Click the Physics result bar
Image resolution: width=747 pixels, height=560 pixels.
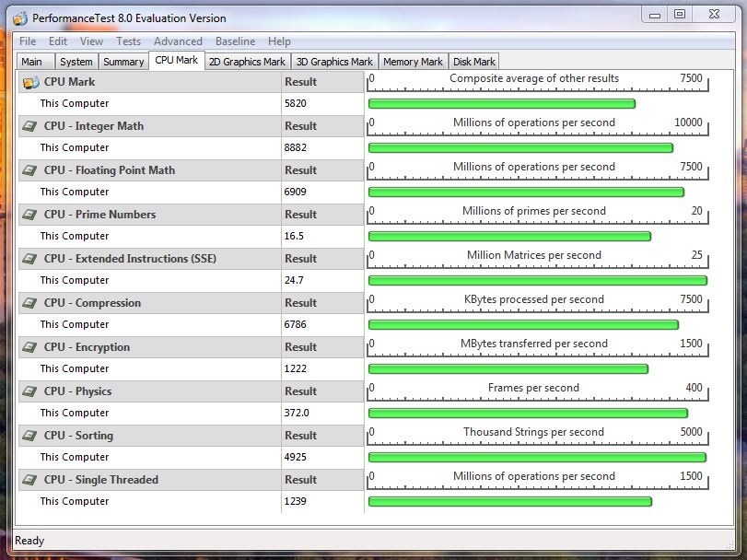529,414
